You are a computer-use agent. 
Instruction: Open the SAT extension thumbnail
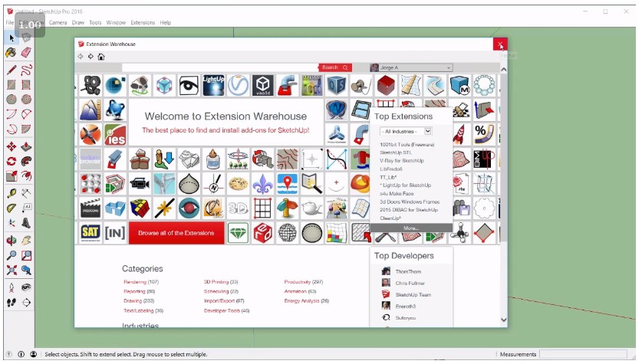point(90,233)
